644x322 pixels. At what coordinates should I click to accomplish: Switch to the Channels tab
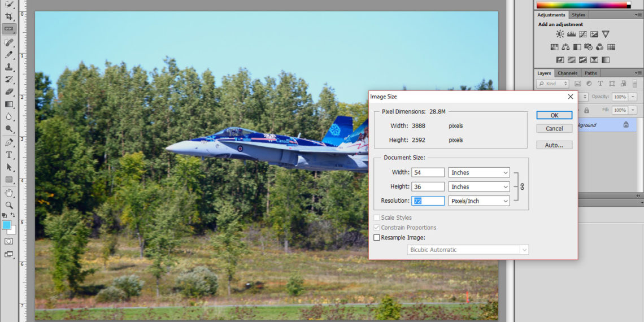pos(568,73)
